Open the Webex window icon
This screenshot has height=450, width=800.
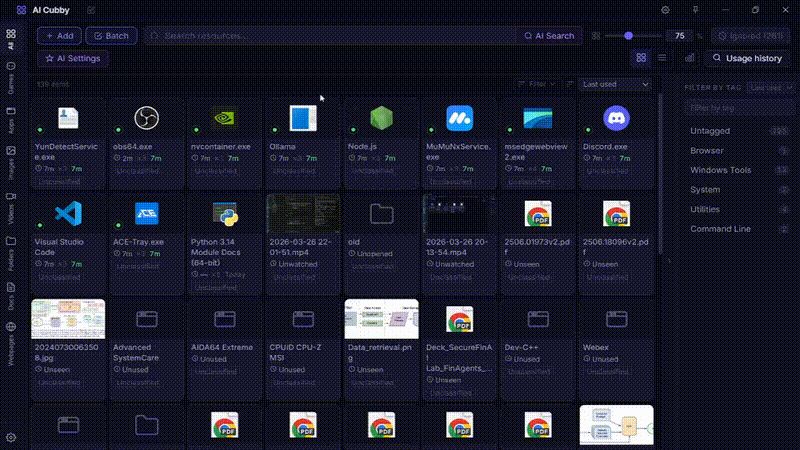616,319
